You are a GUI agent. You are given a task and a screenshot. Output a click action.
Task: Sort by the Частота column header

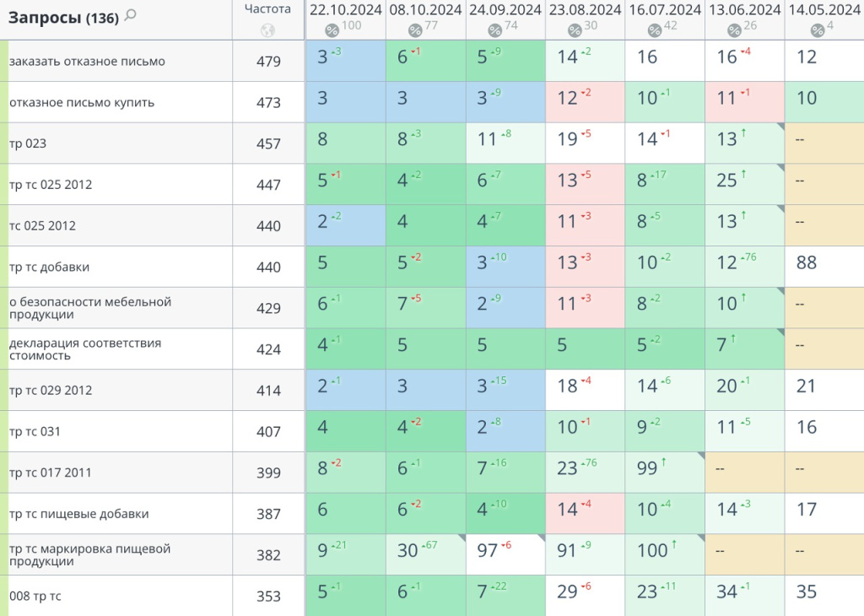tap(267, 9)
